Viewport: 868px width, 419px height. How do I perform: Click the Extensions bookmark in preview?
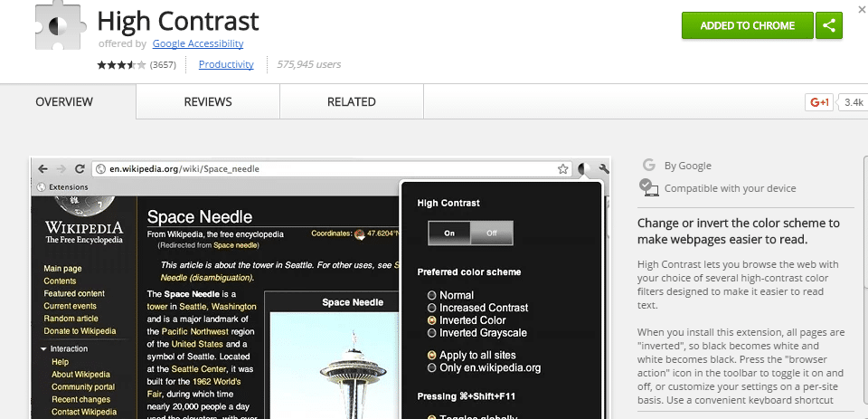pyautogui.click(x=62, y=187)
